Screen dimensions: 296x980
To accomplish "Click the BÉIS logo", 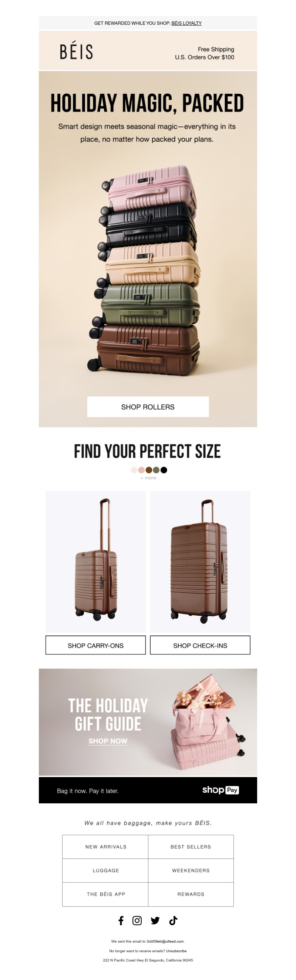I will [76, 51].
